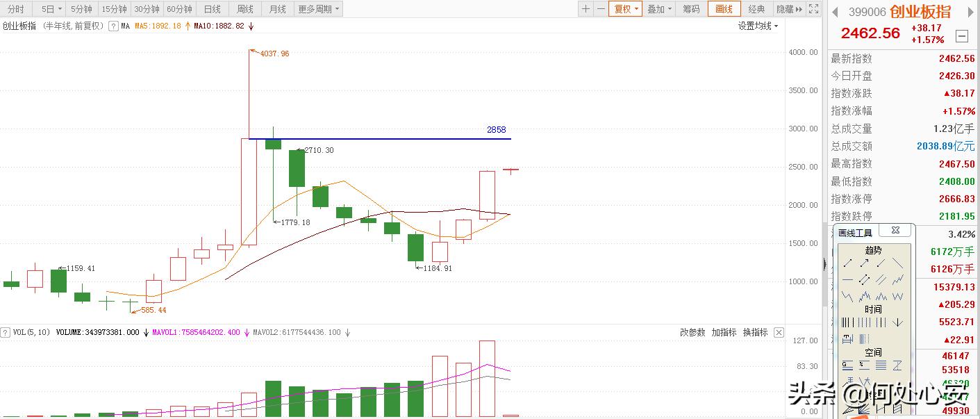Switch to the 60分钟 period tab
The height and width of the screenshot is (419, 980).
[179, 9]
